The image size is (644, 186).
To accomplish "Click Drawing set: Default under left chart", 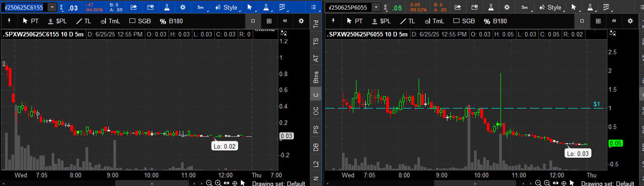I will coord(278,183).
